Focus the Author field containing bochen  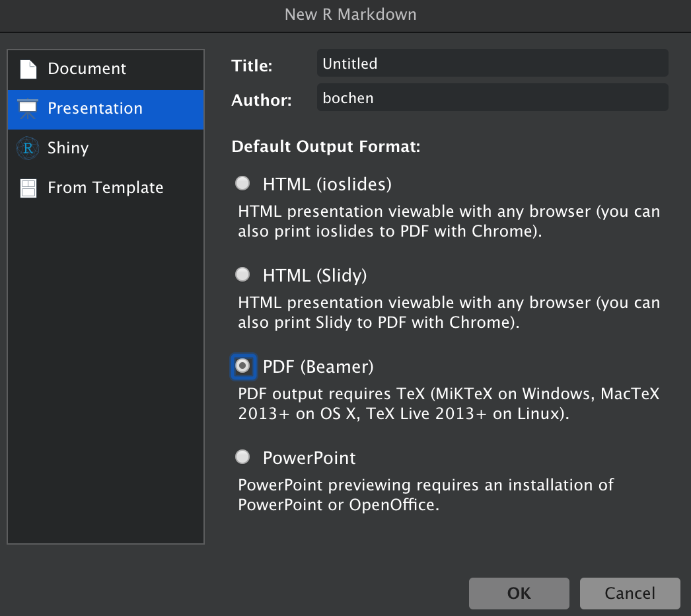pos(492,98)
